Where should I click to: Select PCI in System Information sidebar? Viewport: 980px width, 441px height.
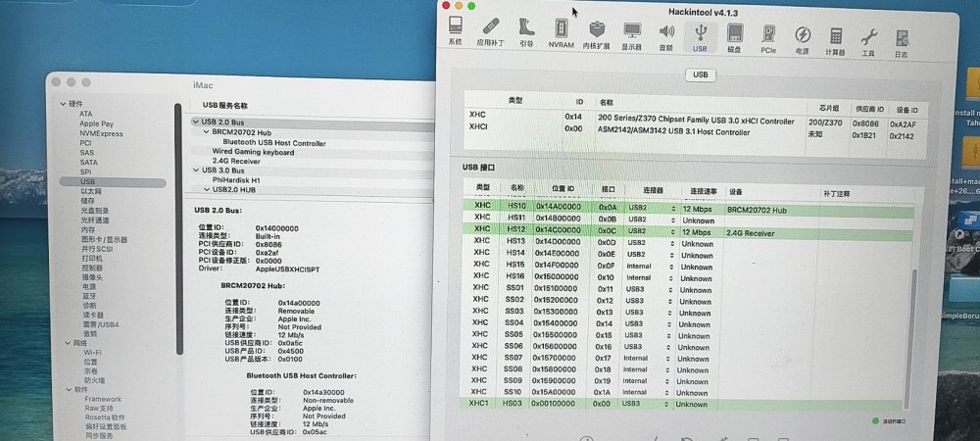point(85,143)
